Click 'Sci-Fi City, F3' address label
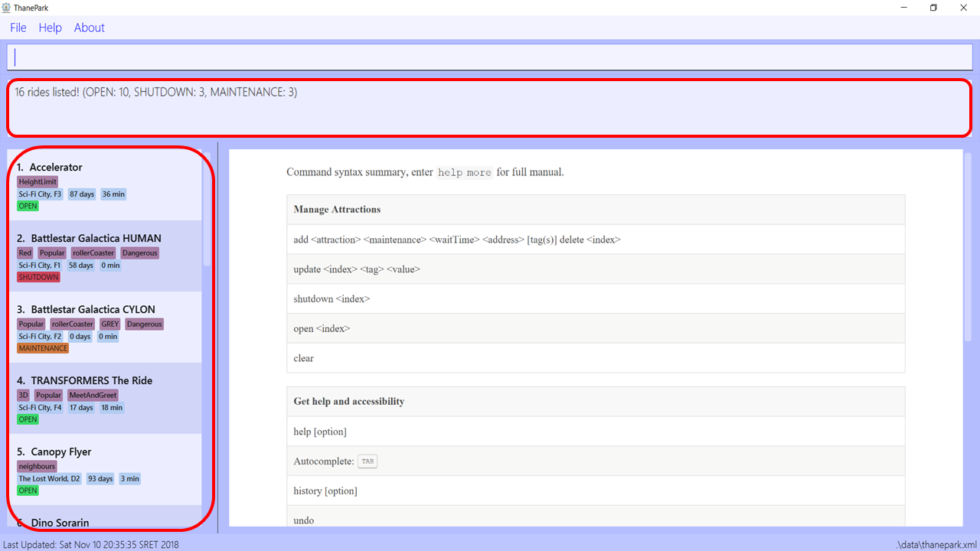The height and width of the screenshot is (551, 980). (x=40, y=194)
